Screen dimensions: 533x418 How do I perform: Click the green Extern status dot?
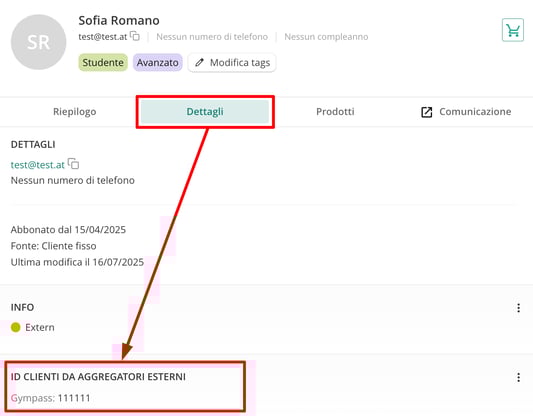[x=16, y=327]
